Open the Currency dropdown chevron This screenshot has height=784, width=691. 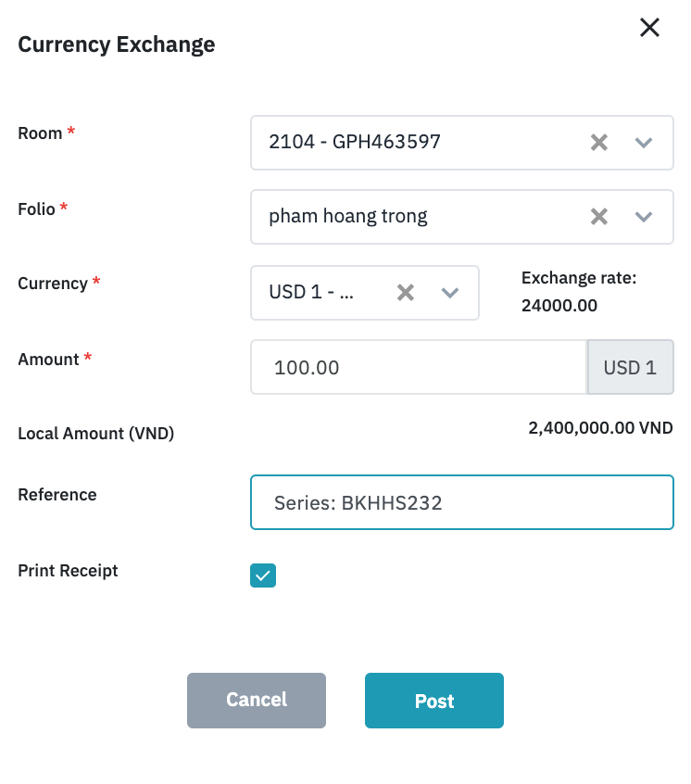click(x=450, y=293)
